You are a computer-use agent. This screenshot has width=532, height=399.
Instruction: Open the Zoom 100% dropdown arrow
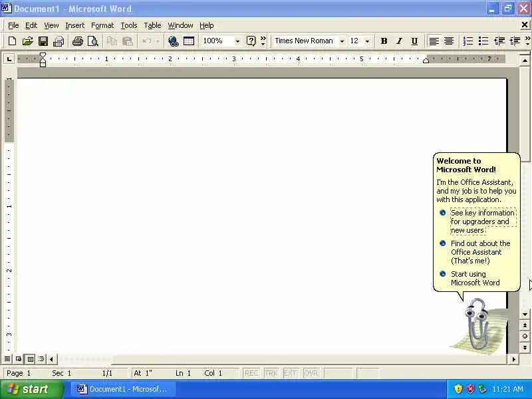237,41
